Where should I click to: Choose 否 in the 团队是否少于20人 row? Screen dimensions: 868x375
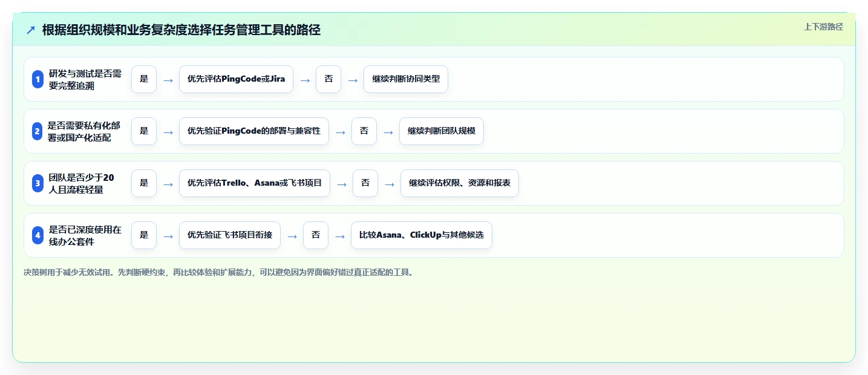pos(365,183)
